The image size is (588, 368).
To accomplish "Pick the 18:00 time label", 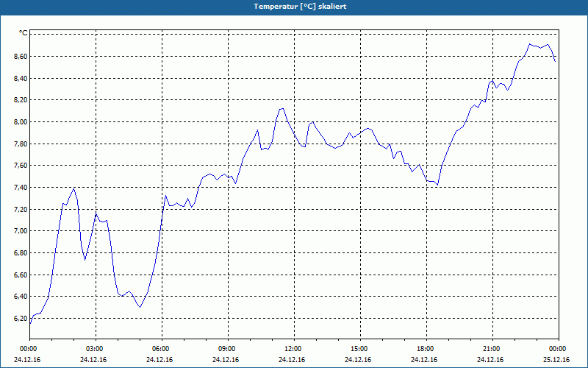I will click(x=426, y=349).
